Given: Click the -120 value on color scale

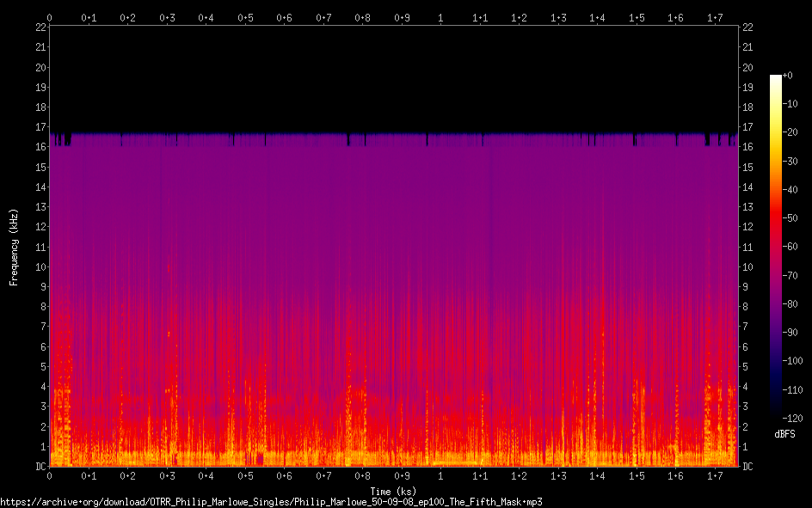Looking at the screenshot, I should tap(795, 416).
